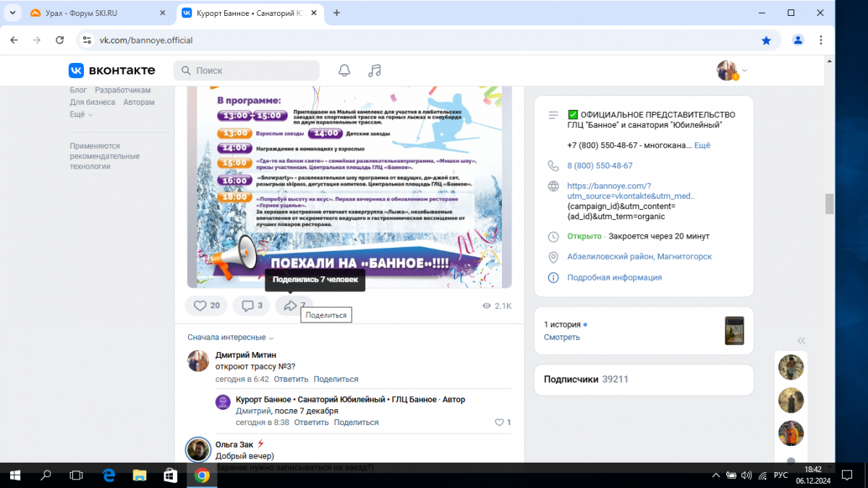Open Дмитрий Митин's profile name
Image resolution: width=868 pixels, height=488 pixels.
(246, 355)
